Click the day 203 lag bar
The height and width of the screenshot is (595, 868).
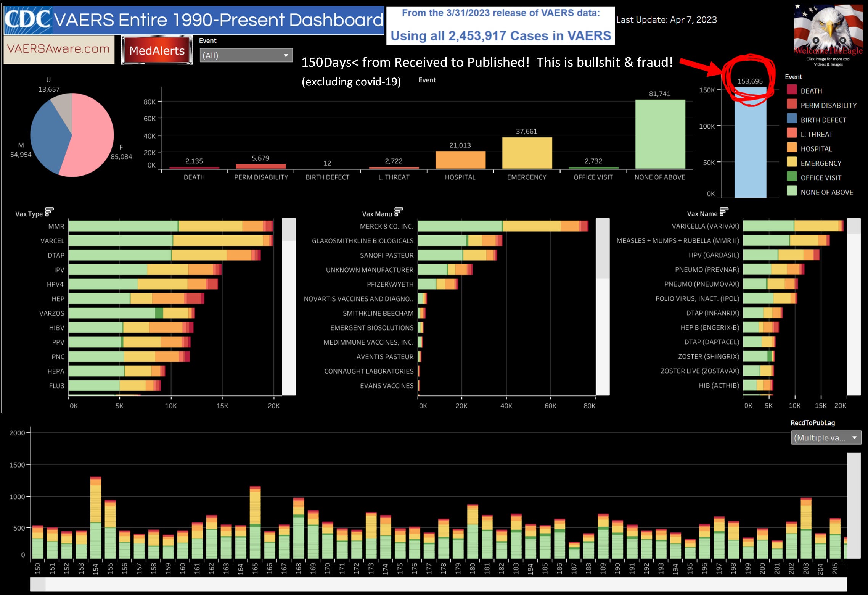[806, 528]
